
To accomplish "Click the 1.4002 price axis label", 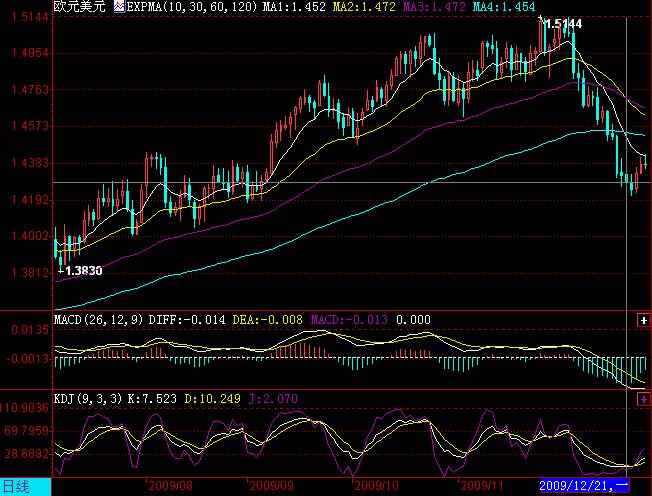I will pos(30,236).
